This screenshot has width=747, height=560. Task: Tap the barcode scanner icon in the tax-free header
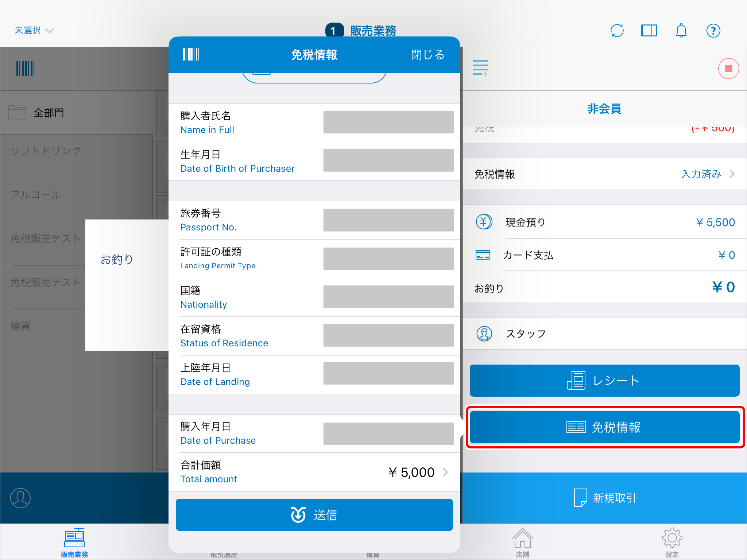pos(191,55)
